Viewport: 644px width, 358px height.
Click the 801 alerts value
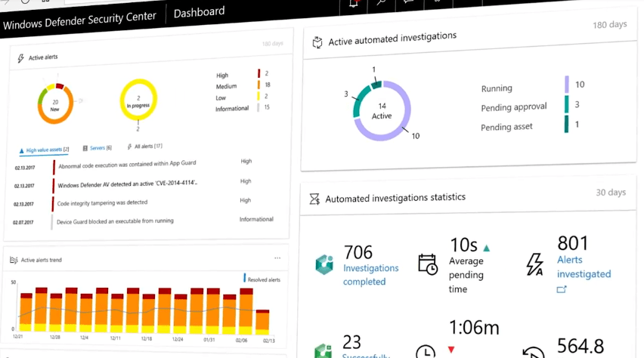572,243
